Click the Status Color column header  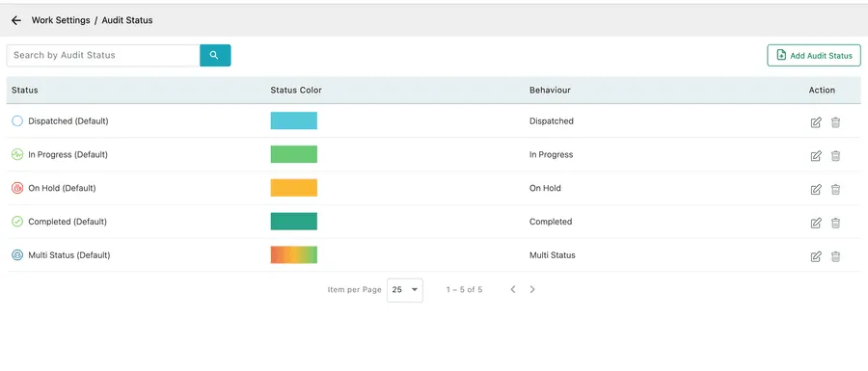(296, 90)
